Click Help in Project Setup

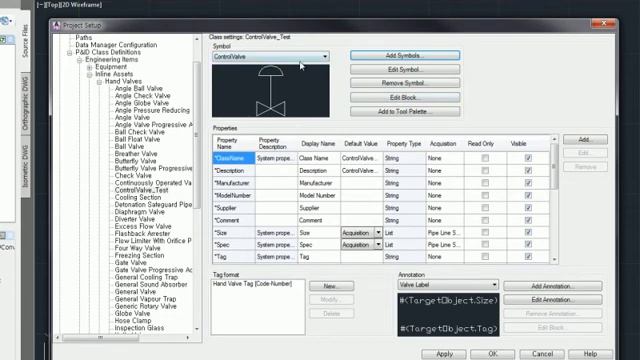click(x=590, y=354)
